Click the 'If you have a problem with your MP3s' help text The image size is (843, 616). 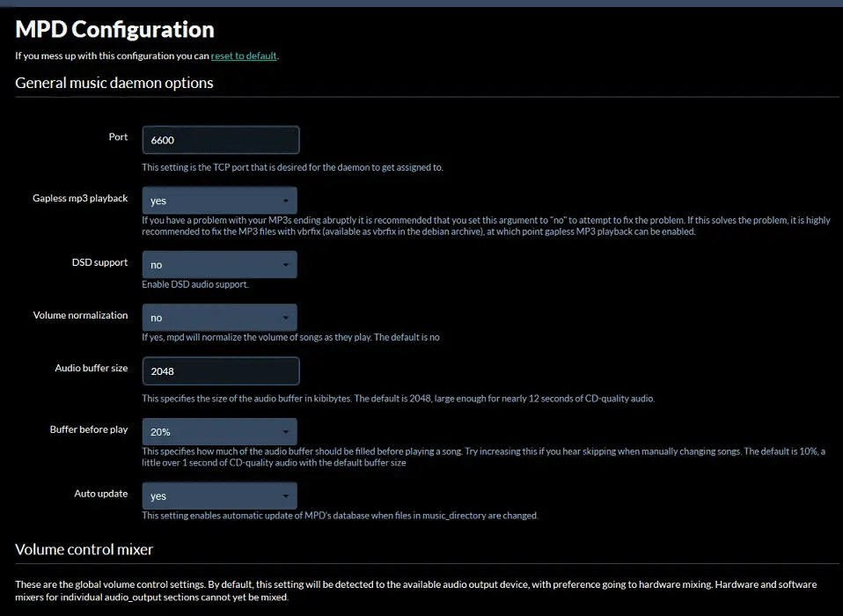[x=486, y=226]
